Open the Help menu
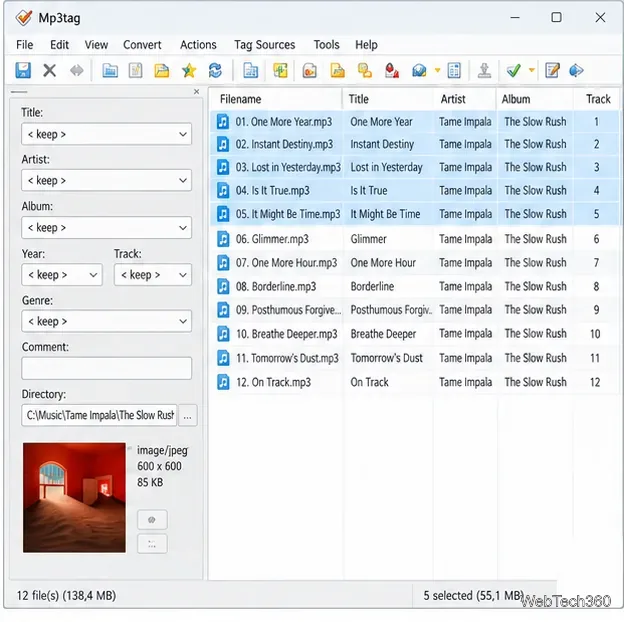The height and width of the screenshot is (622, 624). (x=366, y=45)
